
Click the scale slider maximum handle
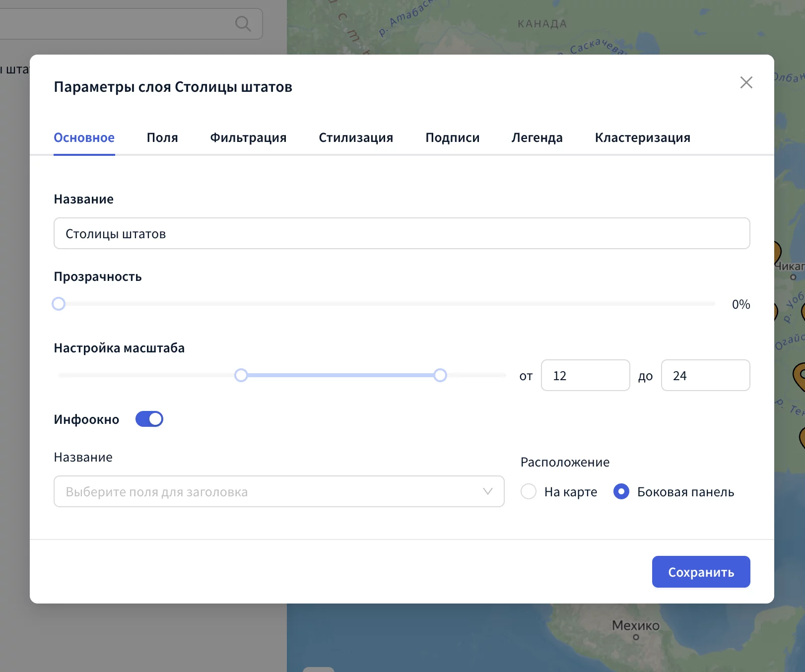440,375
